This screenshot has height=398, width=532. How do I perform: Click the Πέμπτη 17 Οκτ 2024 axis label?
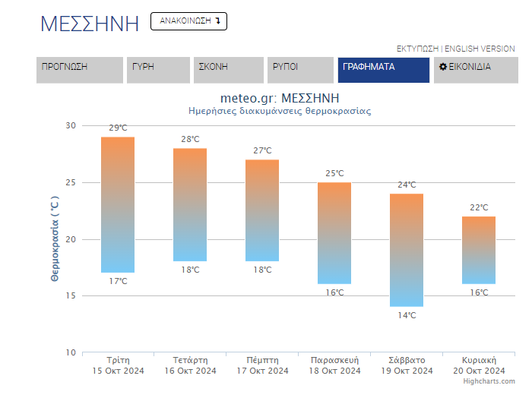263,365
